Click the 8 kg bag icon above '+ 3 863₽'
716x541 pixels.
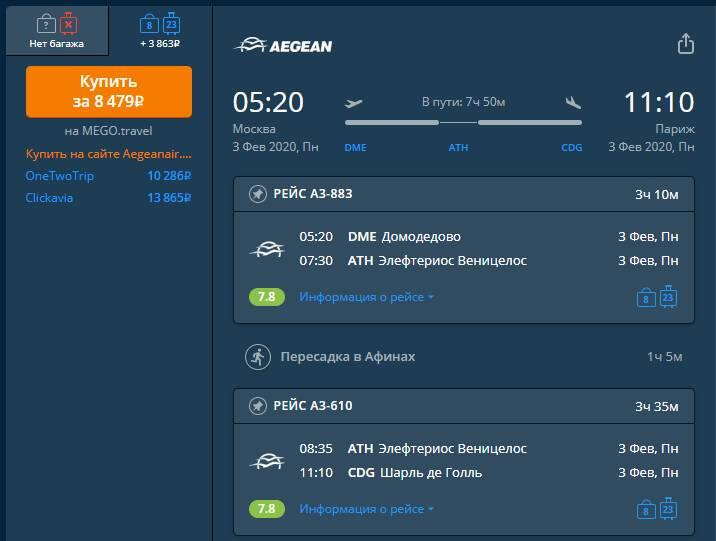tap(149, 24)
